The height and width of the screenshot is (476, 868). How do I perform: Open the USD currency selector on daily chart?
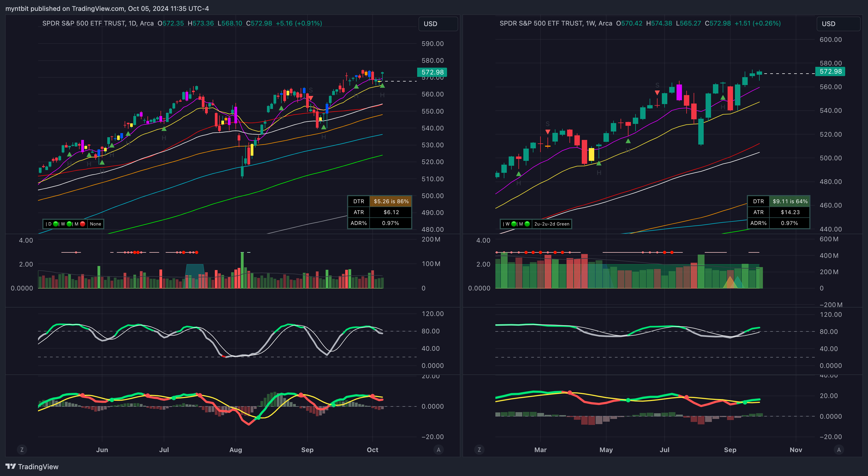click(438, 24)
